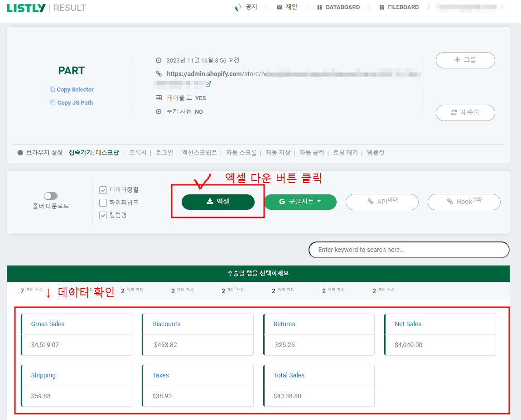
Task: Click the external link icon next to the URL
Action: 208,83
